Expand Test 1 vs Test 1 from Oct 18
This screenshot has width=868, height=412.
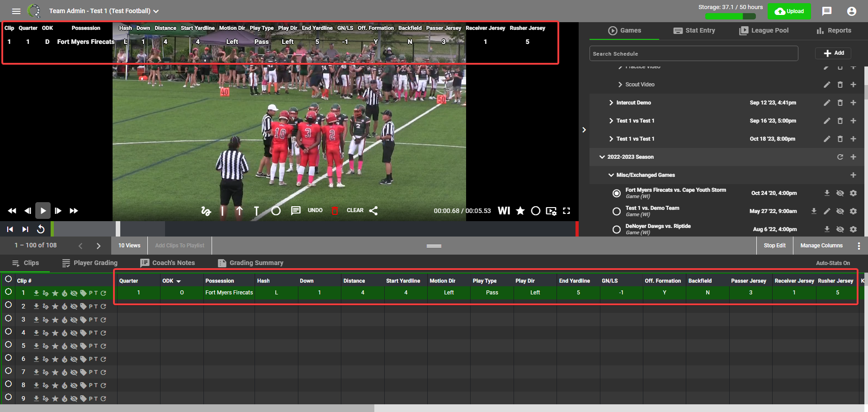tap(611, 139)
